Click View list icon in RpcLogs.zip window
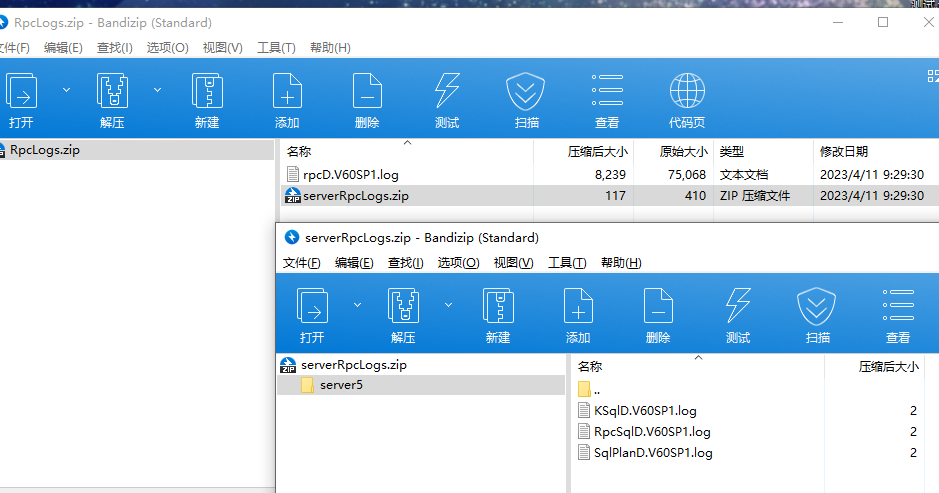The height and width of the screenshot is (493, 939). point(607,90)
